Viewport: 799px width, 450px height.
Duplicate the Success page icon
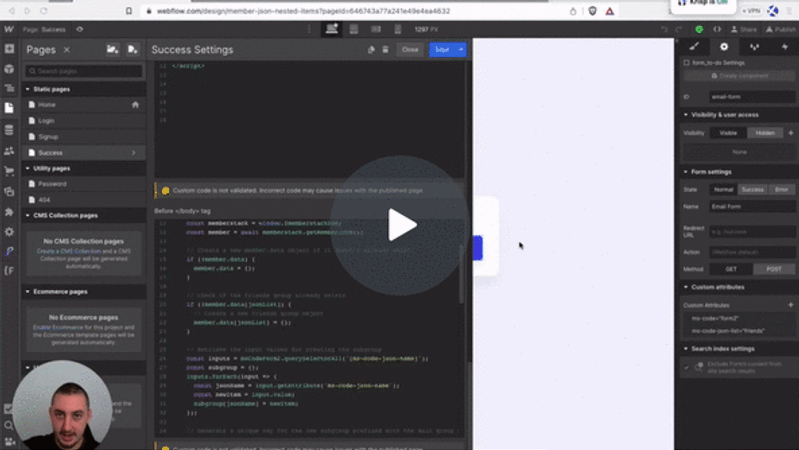pos(371,49)
